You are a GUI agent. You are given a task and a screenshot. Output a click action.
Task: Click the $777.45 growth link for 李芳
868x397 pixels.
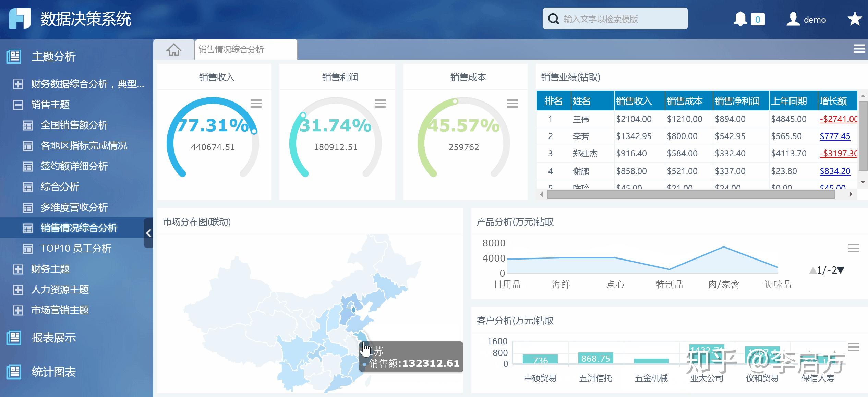tap(835, 136)
